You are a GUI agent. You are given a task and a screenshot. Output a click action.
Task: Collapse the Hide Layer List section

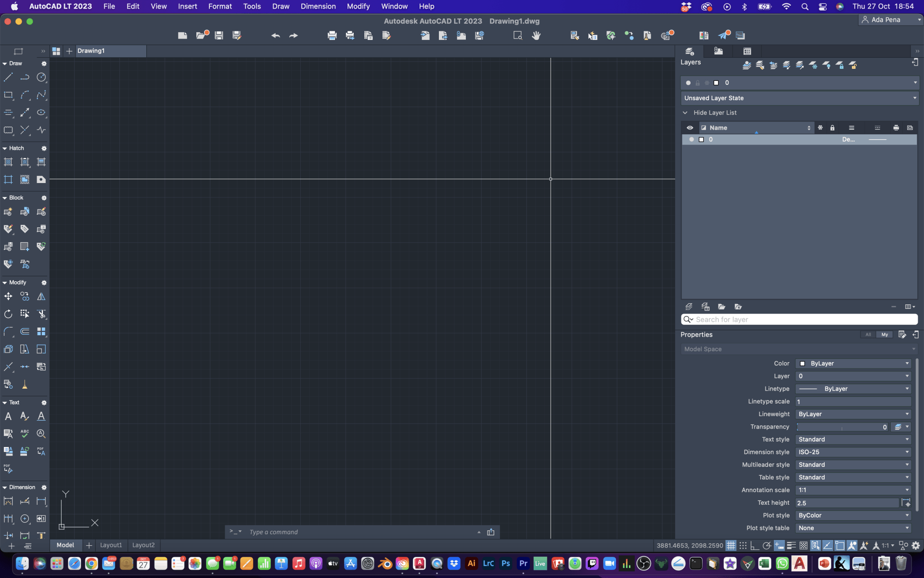click(686, 112)
